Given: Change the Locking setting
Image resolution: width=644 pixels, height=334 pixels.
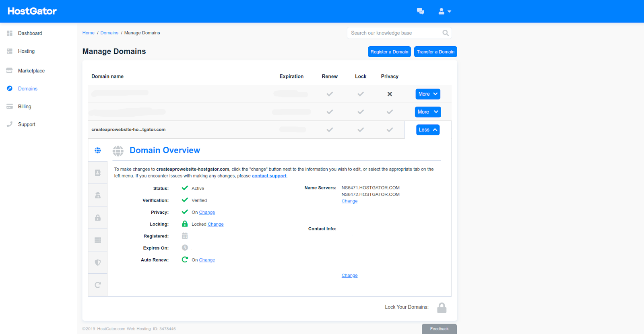Looking at the screenshot, I should pyautogui.click(x=216, y=225).
